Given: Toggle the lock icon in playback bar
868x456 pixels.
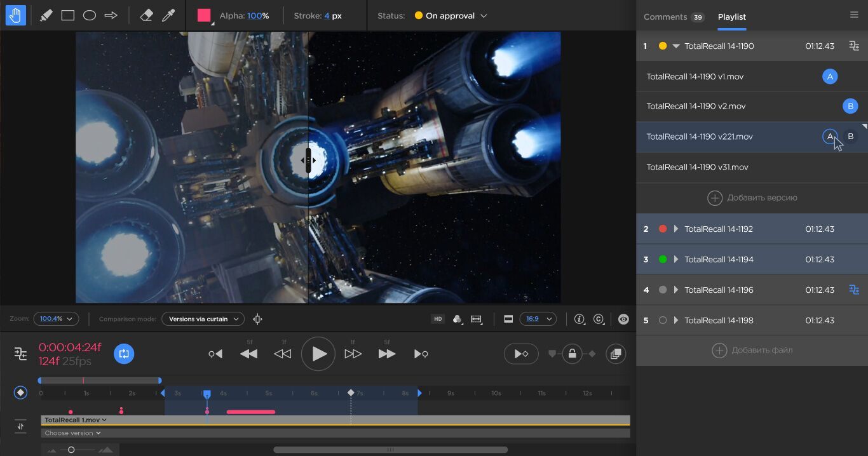Looking at the screenshot, I should 572,354.
